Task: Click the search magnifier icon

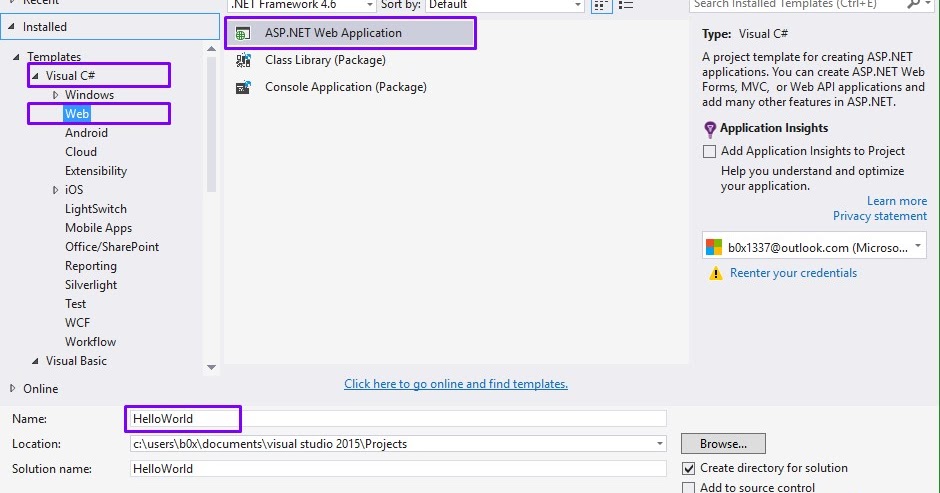Action: pos(914,4)
